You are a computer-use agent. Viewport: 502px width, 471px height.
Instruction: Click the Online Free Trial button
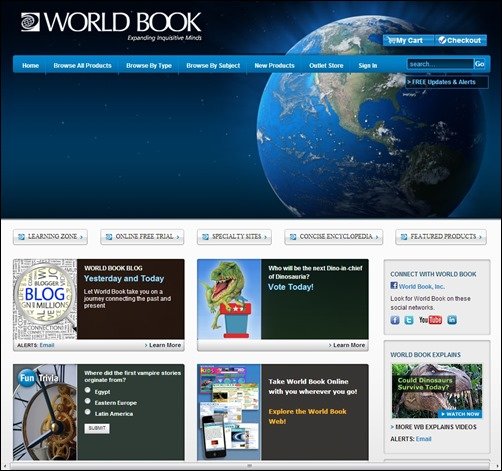pyautogui.click(x=142, y=237)
